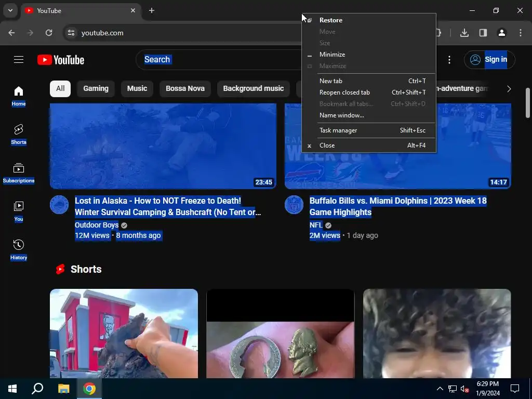This screenshot has width=532, height=399.
Task: Open a new tab with plus button
Action: pyautogui.click(x=152, y=10)
